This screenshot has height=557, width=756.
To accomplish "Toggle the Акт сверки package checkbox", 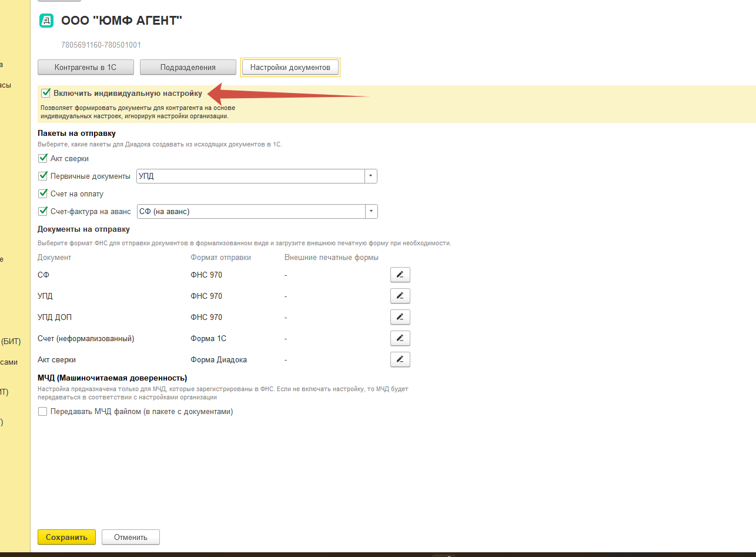I will point(42,158).
